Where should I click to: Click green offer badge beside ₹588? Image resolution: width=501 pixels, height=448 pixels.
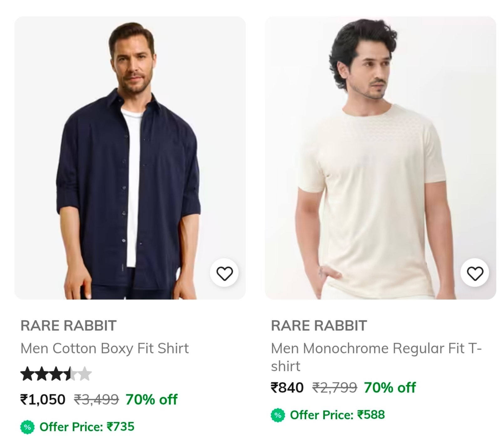pyautogui.click(x=278, y=415)
